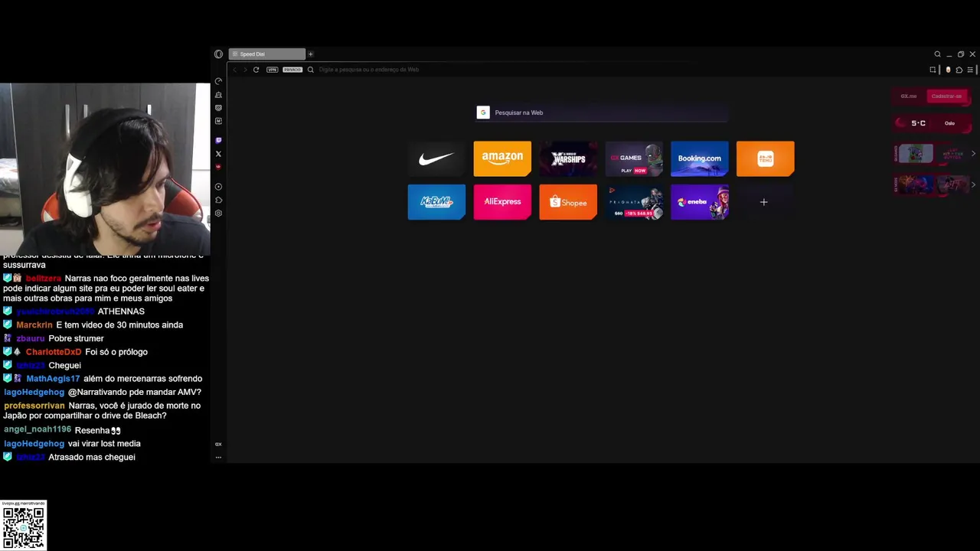The width and height of the screenshot is (980, 551).
Task: Click username zbauru in chat
Action: point(31,338)
